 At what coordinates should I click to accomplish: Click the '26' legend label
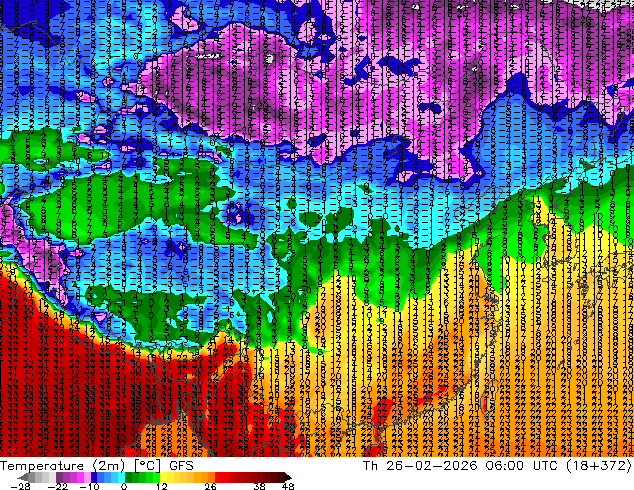pyautogui.click(x=210, y=486)
